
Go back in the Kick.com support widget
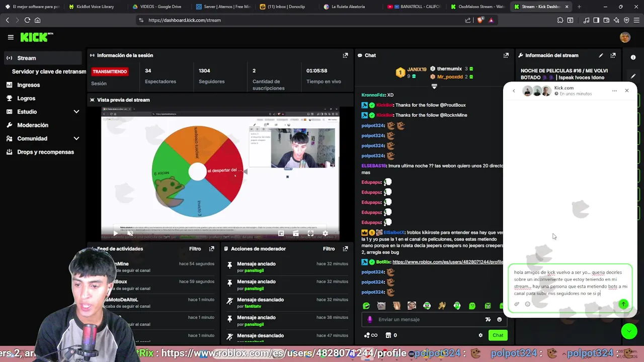coord(514,91)
